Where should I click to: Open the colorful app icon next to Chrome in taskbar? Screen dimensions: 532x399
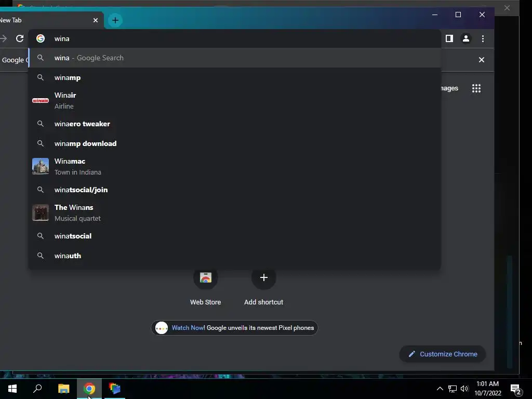coord(115,389)
